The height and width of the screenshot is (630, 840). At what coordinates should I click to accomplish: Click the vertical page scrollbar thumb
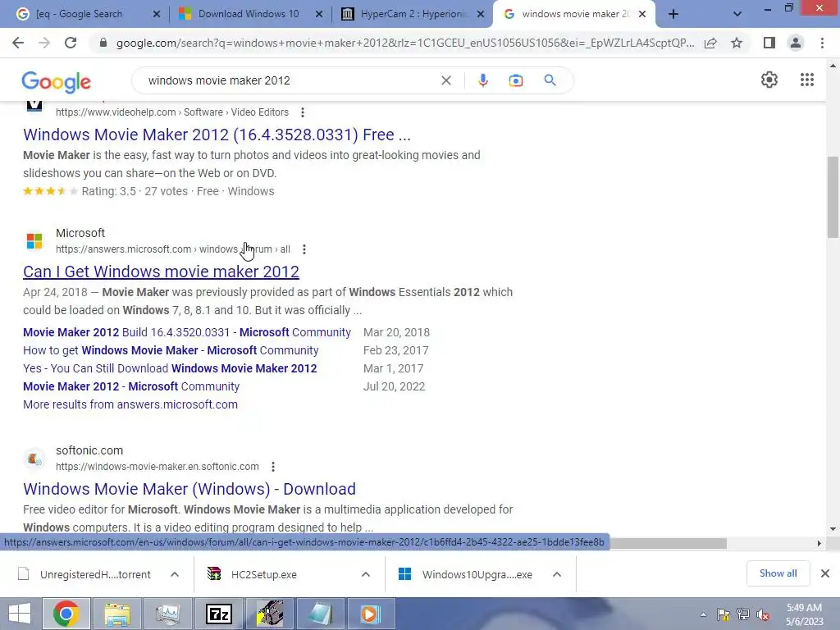[x=833, y=196]
